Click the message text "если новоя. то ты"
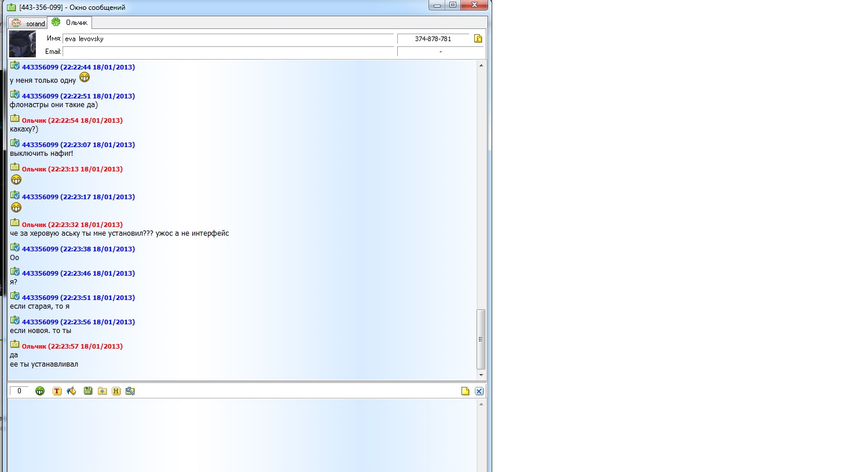The height and width of the screenshot is (472, 868). pos(41,331)
